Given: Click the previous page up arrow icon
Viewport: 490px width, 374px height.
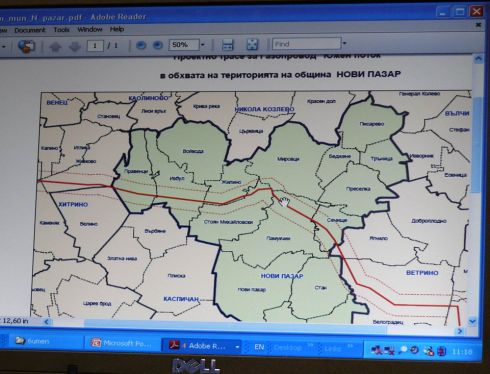Looking at the screenshot, I should [55, 46].
